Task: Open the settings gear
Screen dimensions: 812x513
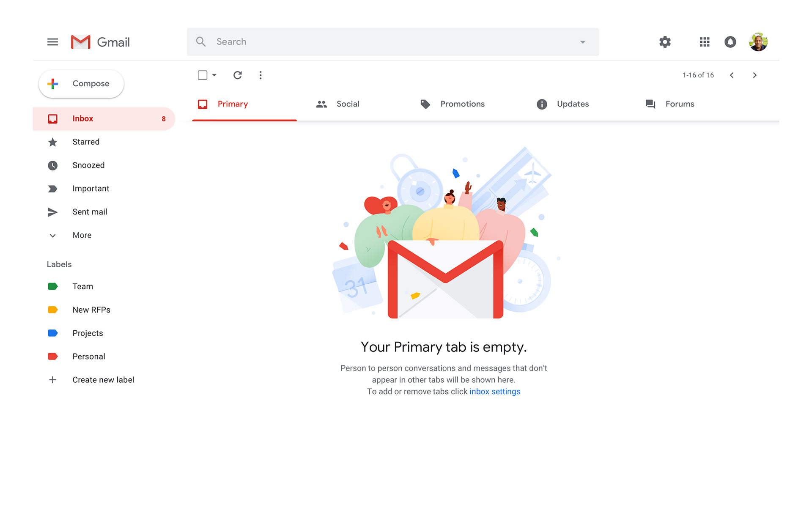Action: pyautogui.click(x=665, y=42)
